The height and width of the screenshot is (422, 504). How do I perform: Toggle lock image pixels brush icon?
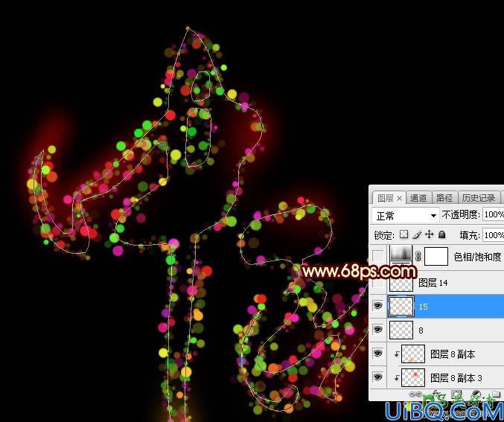[x=417, y=235]
